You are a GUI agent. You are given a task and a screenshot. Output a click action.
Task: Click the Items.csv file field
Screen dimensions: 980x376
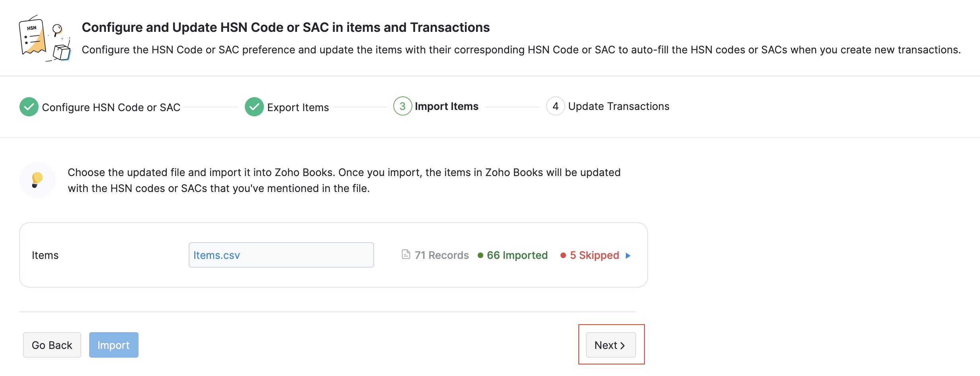[x=281, y=255]
